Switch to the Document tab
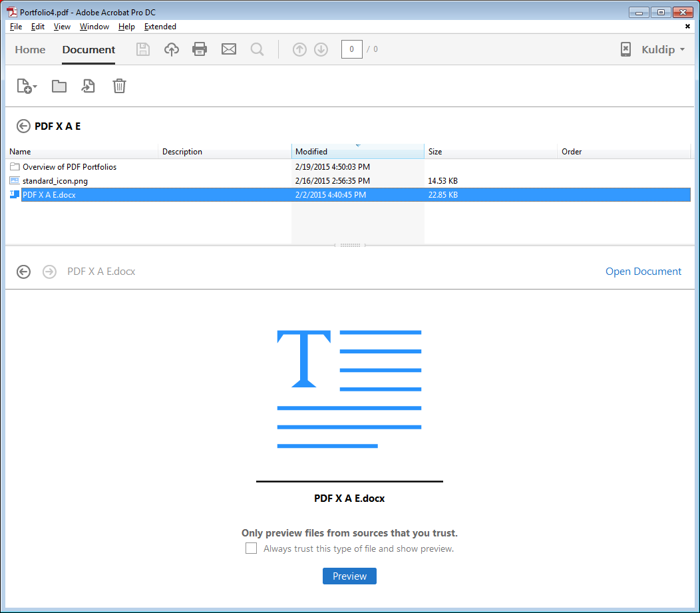This screenshot has width=700, height=613. click(88, 49)
